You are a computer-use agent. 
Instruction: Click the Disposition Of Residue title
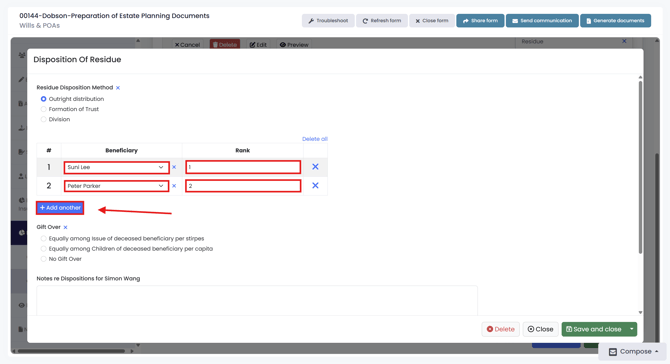(77, 59)
